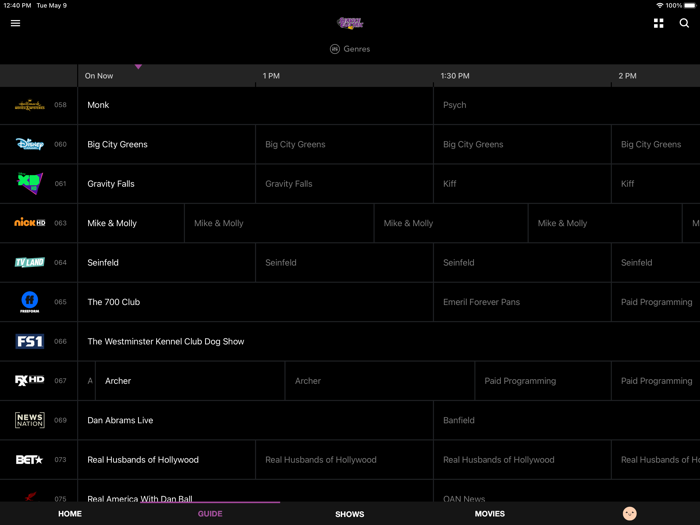This screenshot has height=525, width=700.
Task: Open the On Now Seinfeld
Action: click(x=167, y=262)
